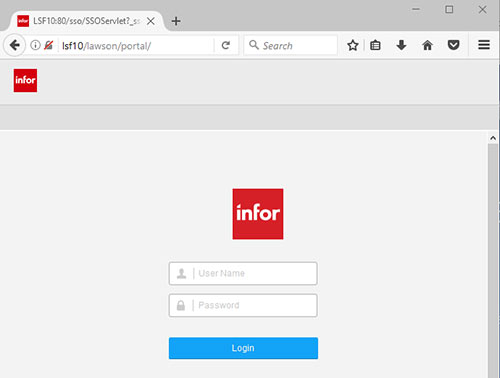This screenshot has width=500, height=378.
Task: Open the hamburger menu
Action: [484, 45]
